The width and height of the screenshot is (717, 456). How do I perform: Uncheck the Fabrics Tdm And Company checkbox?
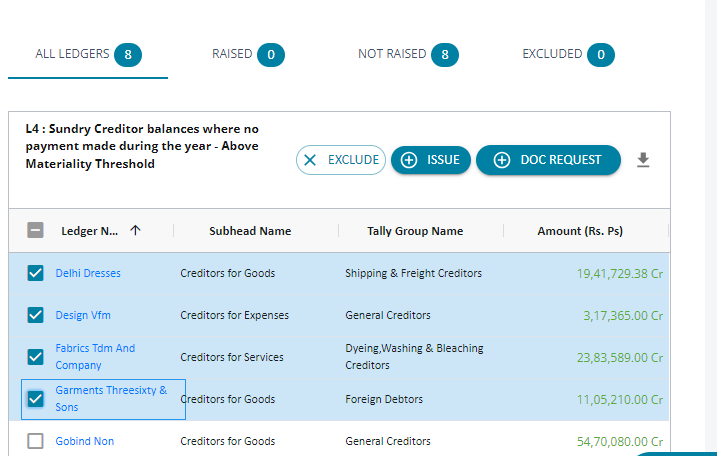[x=36, y=357]
